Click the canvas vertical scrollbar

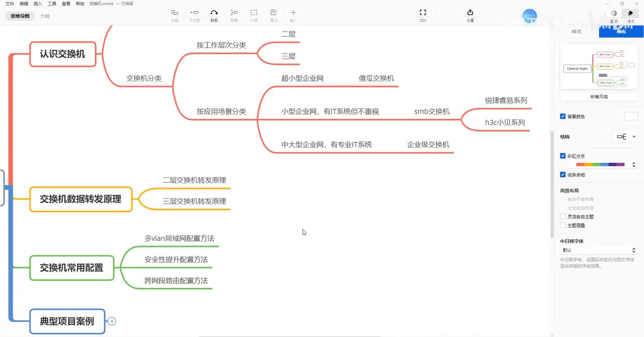[552, 184]
